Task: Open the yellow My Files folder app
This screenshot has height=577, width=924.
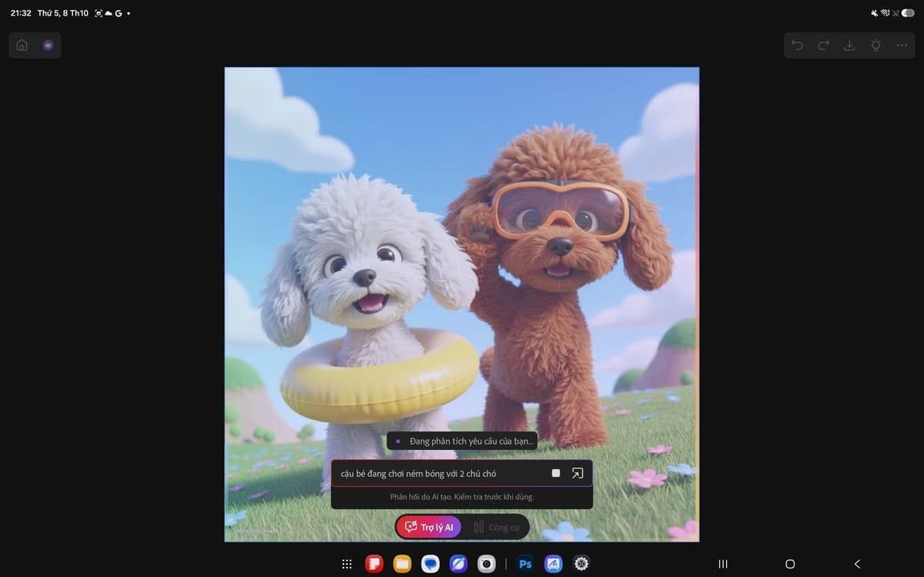Action: click(402, 564)
